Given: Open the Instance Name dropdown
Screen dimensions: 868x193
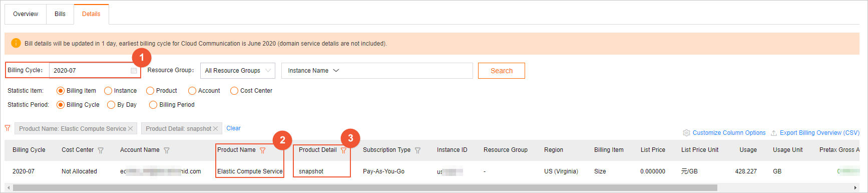Looking at the screenshot, I should (313, 71).
